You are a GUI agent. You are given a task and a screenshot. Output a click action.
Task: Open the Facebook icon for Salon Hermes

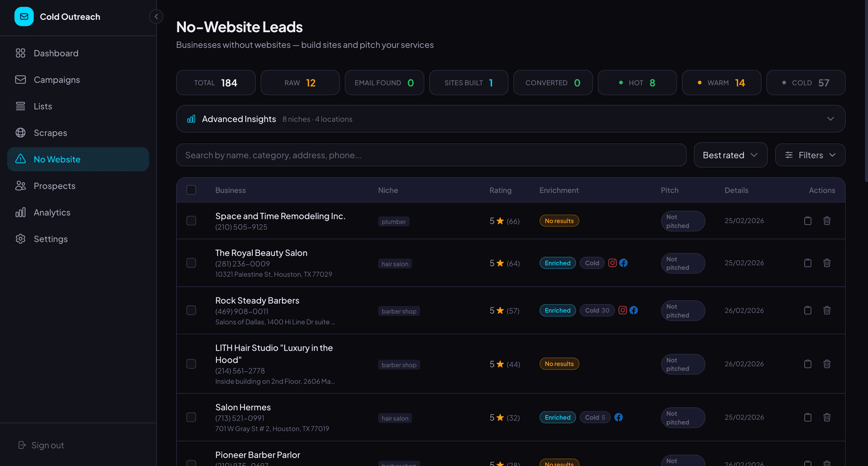pyautogui.click(x=618, y=418)
